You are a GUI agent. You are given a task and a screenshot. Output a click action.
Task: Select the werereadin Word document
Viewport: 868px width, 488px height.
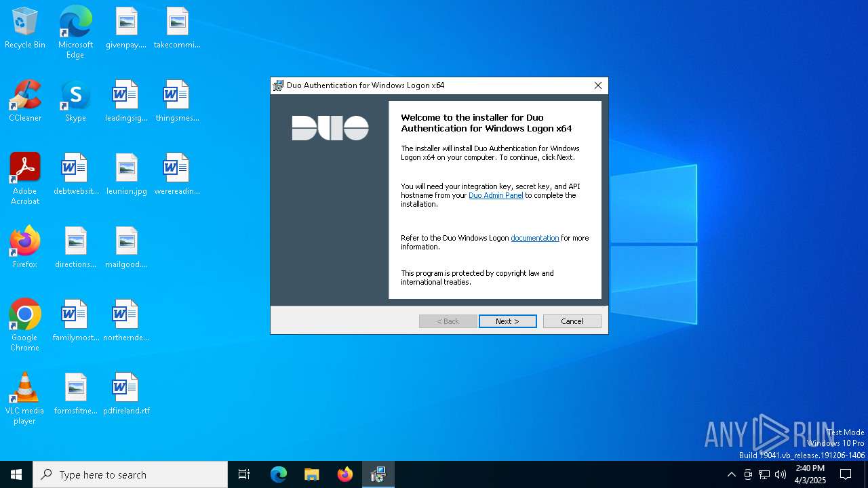point(177,174)
